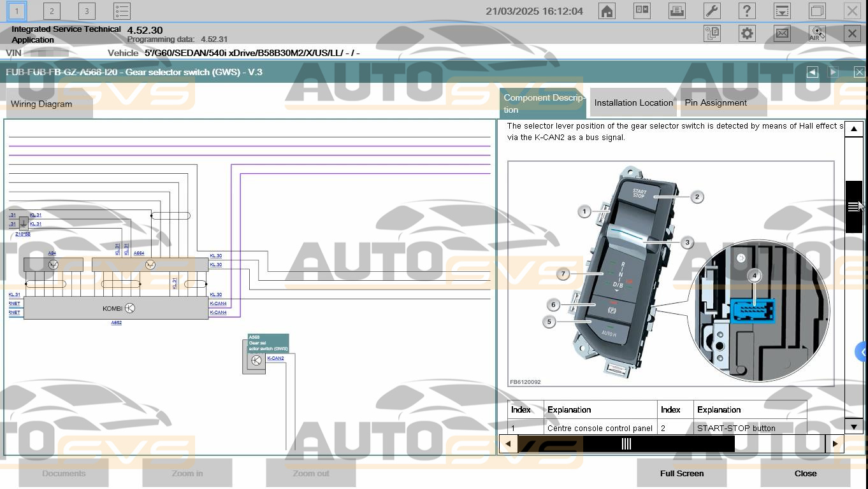This screenshot has width=868, height=489.
Task: Select the Component Description tab
Action: pyautogui.click(x=543, y=103)
